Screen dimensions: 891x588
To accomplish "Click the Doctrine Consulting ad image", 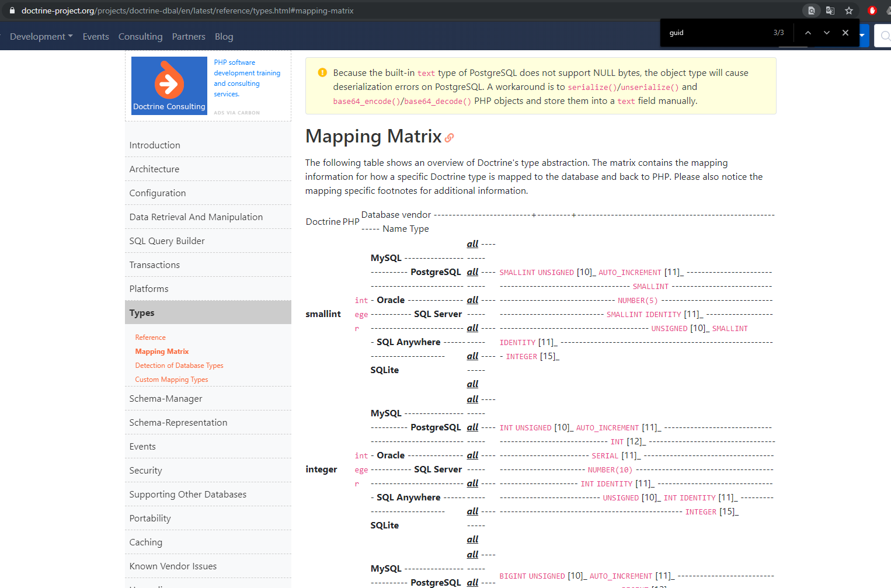I will pos(169,86).
